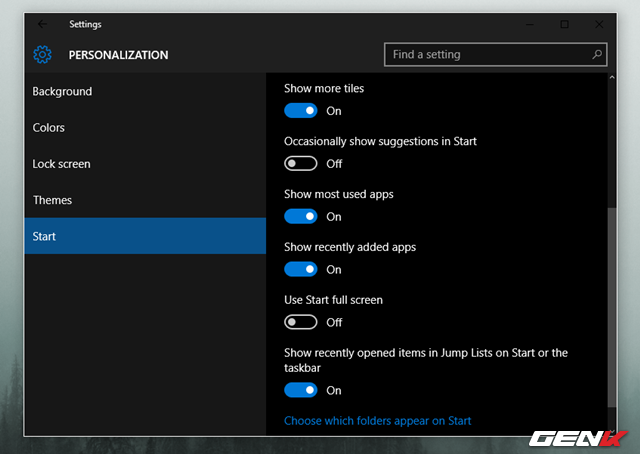The width and height of the screenshot is (640, 454).
Task: Close the Settings window
Action: click(x=599, y=24)
